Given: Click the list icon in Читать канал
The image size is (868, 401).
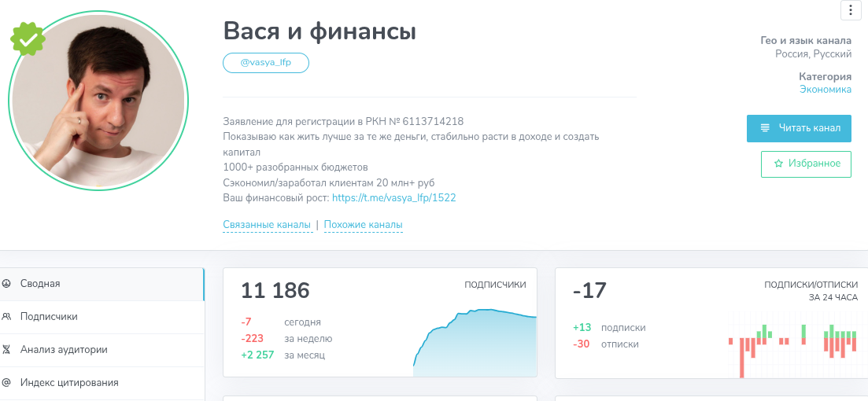Looking at the screenshot, I should tap(765, 128).
